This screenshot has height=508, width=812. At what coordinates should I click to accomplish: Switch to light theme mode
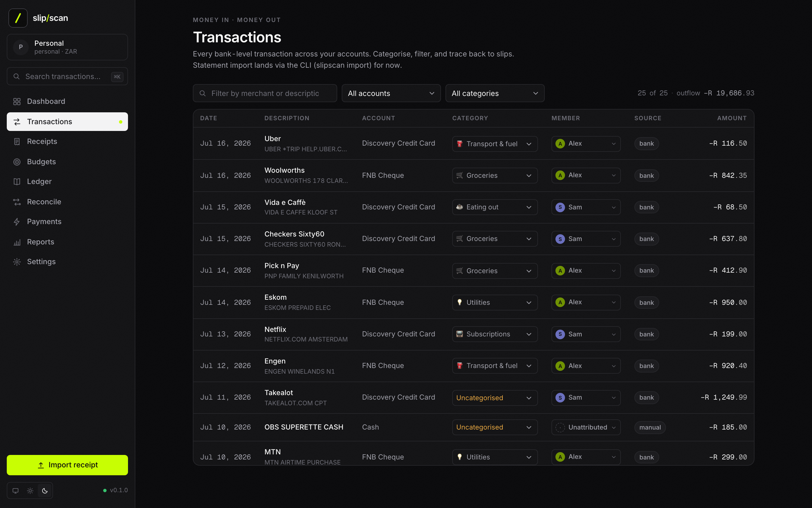point(30,491)
